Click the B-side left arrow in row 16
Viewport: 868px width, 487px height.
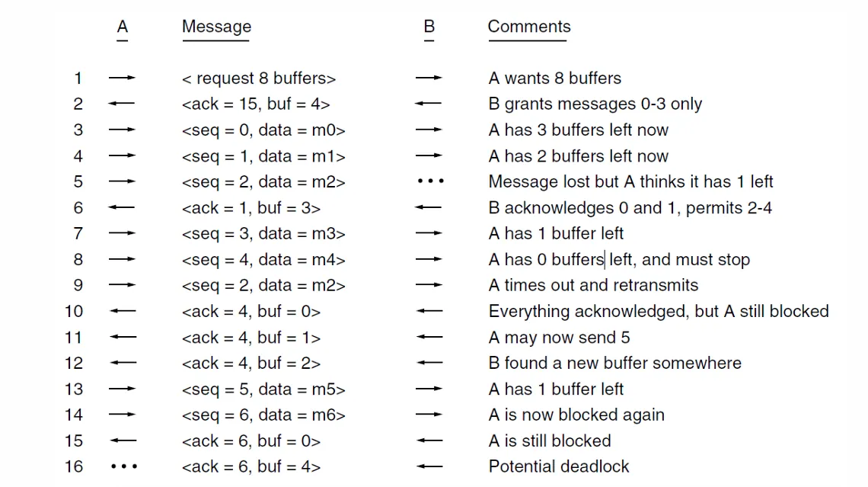coord(429,466)
